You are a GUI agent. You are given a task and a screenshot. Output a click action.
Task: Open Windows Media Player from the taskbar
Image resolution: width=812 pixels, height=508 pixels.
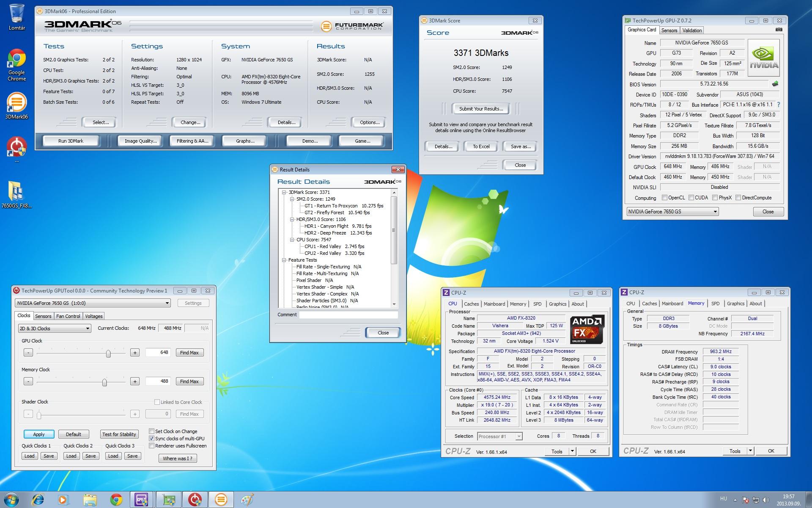coord(63,500)
